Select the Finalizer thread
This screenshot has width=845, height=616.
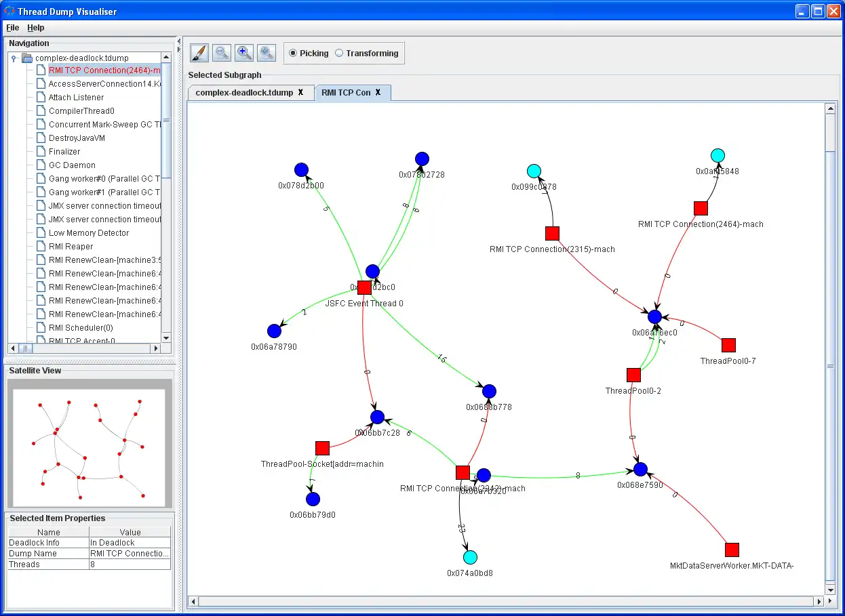[x=64, y=151]
